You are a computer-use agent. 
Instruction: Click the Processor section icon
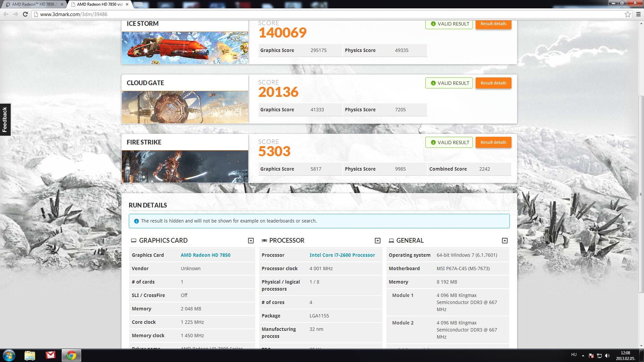(x=264, y=240)
